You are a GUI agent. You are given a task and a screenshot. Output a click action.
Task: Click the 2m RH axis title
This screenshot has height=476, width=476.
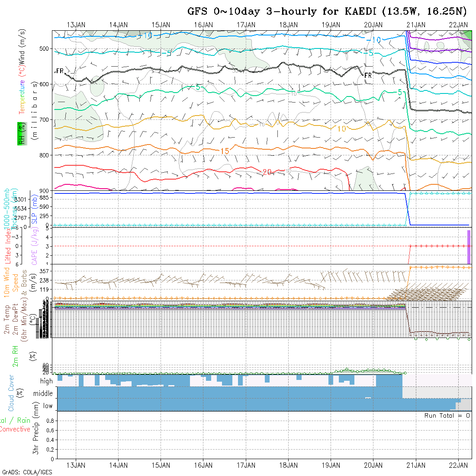15,356
